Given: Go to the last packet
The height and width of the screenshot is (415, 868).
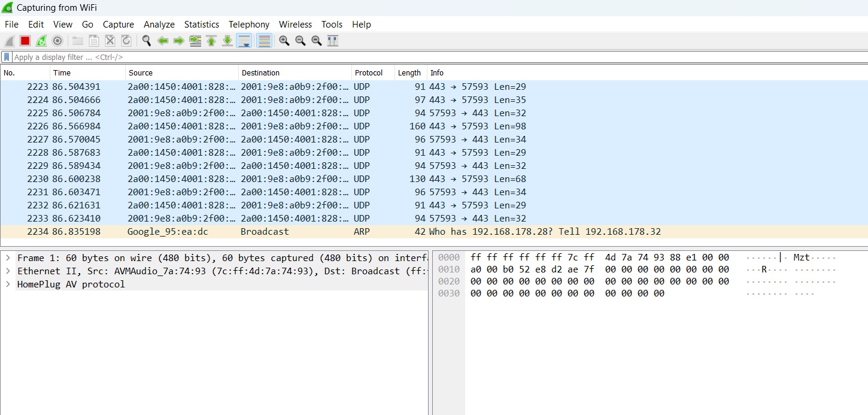Looking at the screenshot, I should pos(227,40).
